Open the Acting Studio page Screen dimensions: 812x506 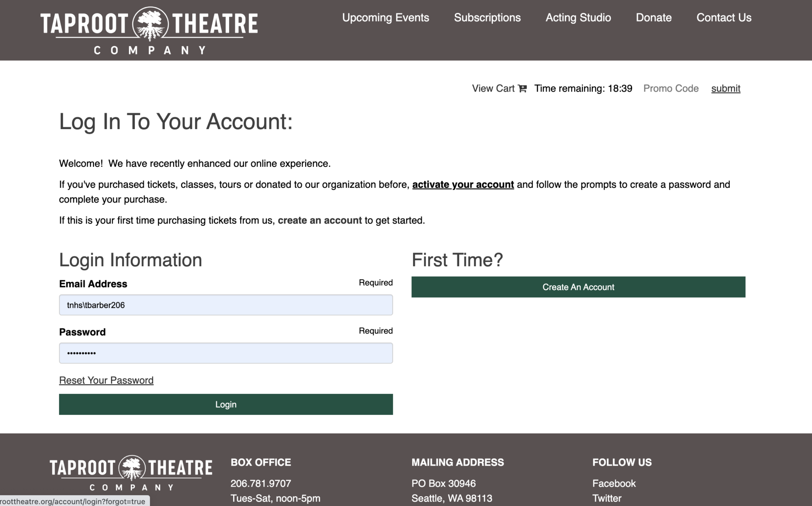(578, 17)
